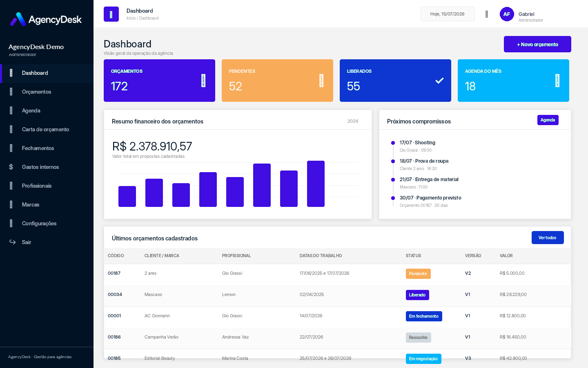Click the icon on Agenda do Mês card
Viewport: 588px width, 368px height.
tap(557, 81)
